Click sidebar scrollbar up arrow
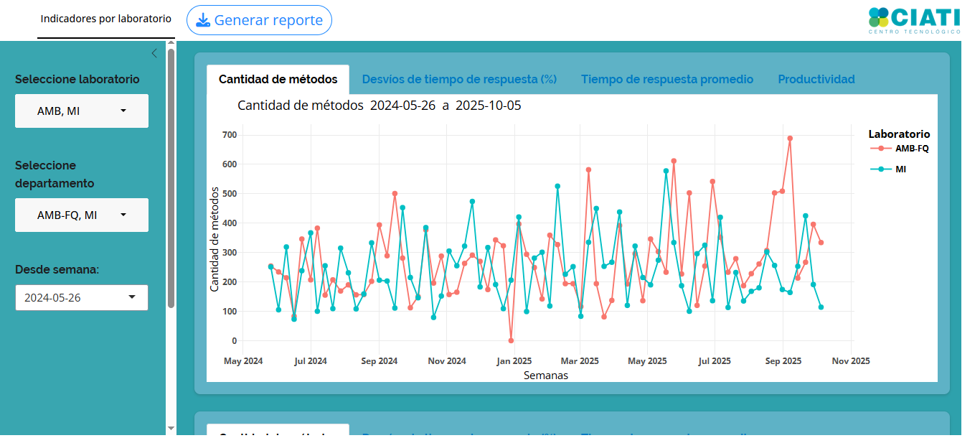 coord(171,45)
